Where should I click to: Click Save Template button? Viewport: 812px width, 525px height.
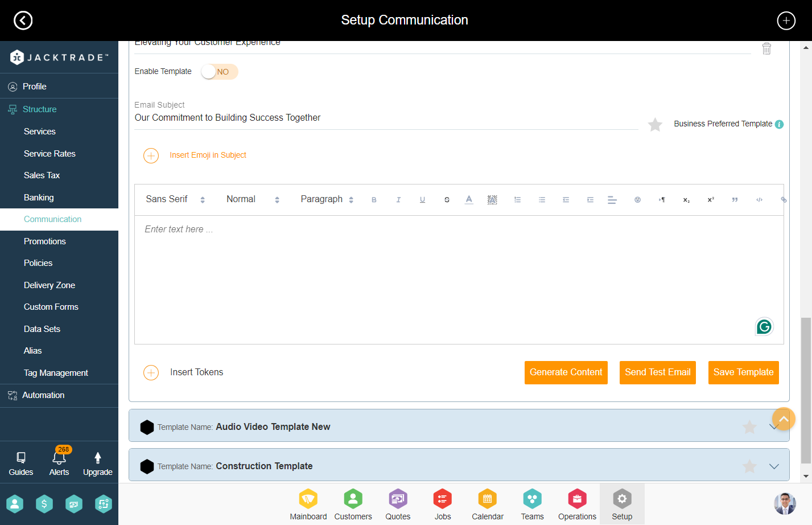click(x=743, y=372)
